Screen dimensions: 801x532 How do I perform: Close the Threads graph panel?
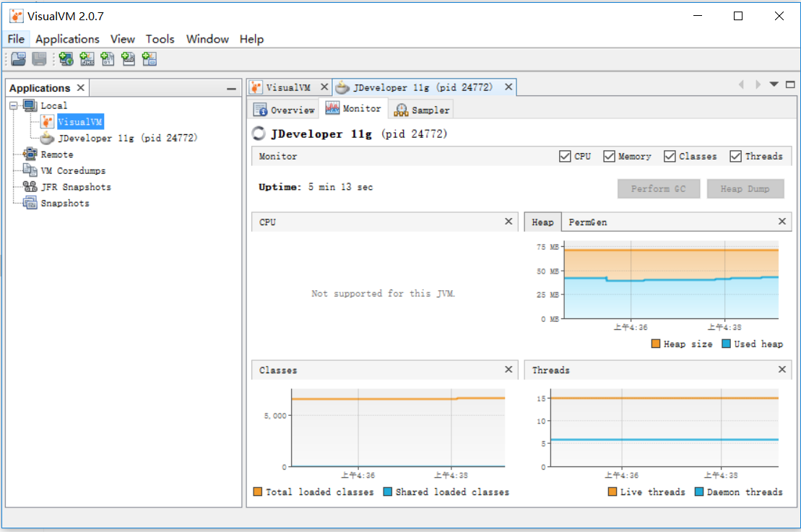click(x=782, y=369)
